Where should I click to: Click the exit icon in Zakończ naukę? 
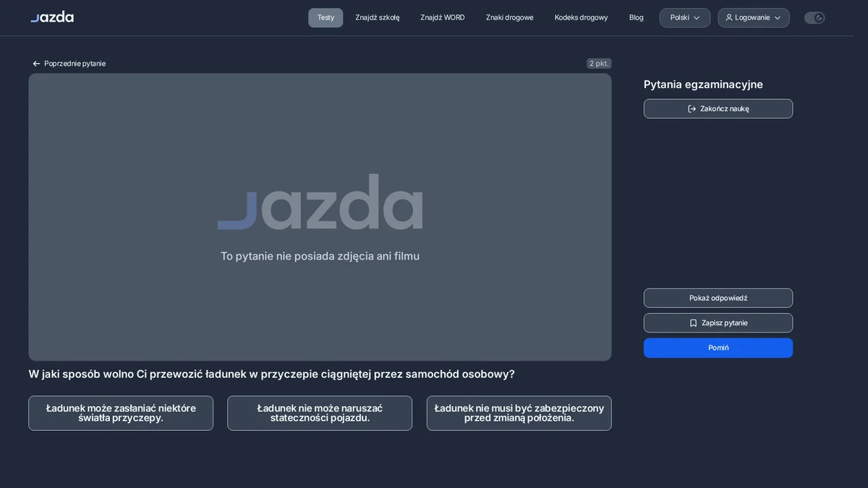point(692,108)
